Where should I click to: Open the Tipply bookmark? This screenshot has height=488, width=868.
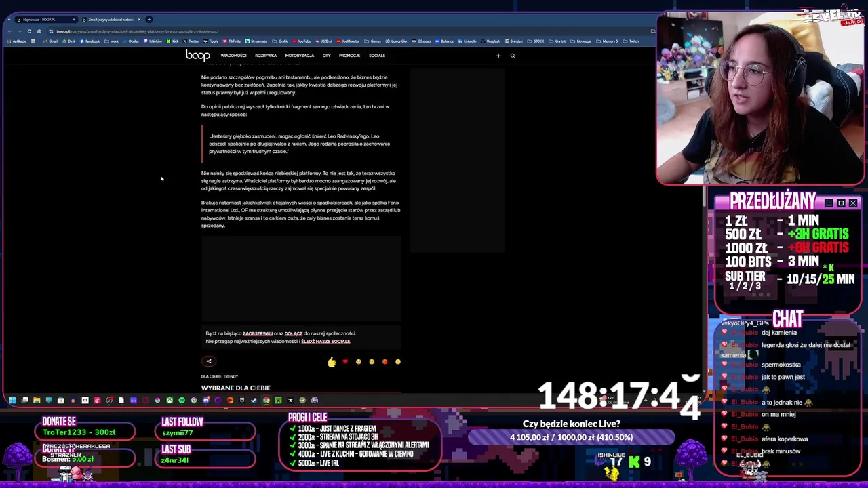pos(211,41)
